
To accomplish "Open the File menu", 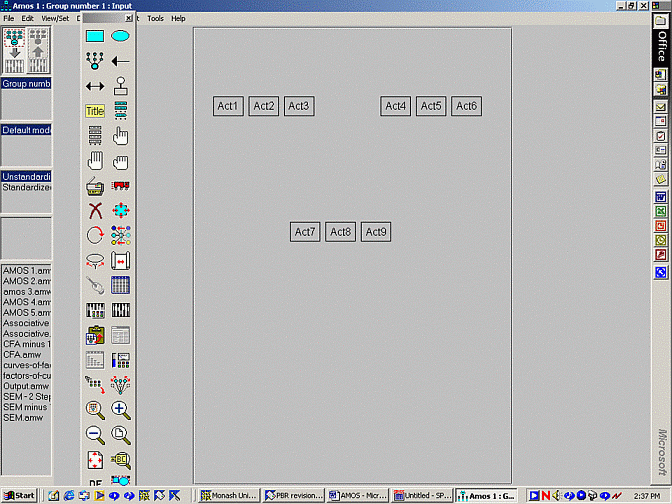I will [9, 18].
